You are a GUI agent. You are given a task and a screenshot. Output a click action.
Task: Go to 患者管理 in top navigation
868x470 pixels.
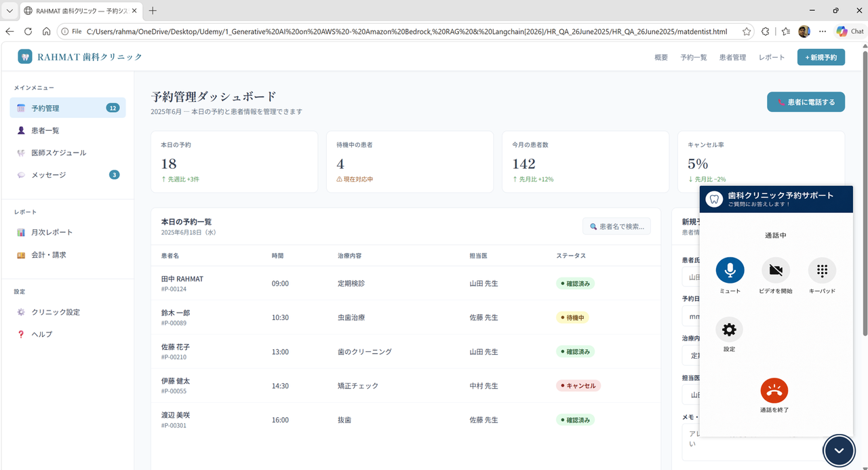tap(732, 58)
